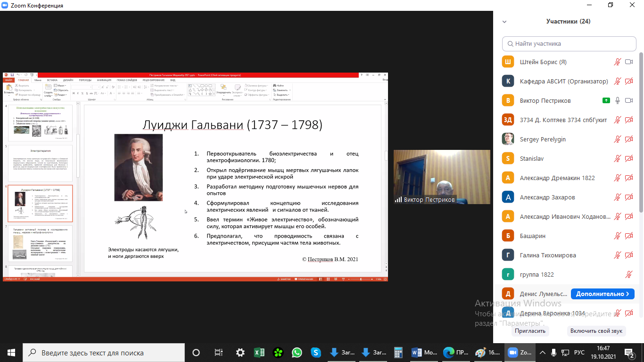This screenshot has height=362, width=644.
Task: Switch input language via РУС indicator
Action: pos(579,353)
